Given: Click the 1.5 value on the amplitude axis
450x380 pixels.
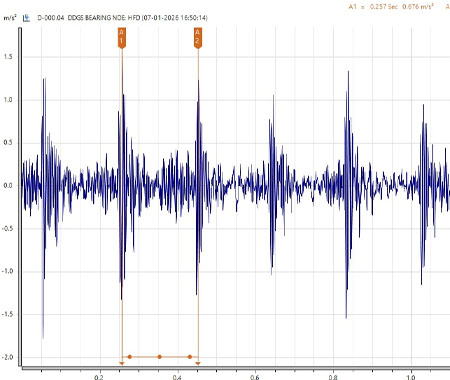Looking at the screenshot, I should click(x=8, y=57).
